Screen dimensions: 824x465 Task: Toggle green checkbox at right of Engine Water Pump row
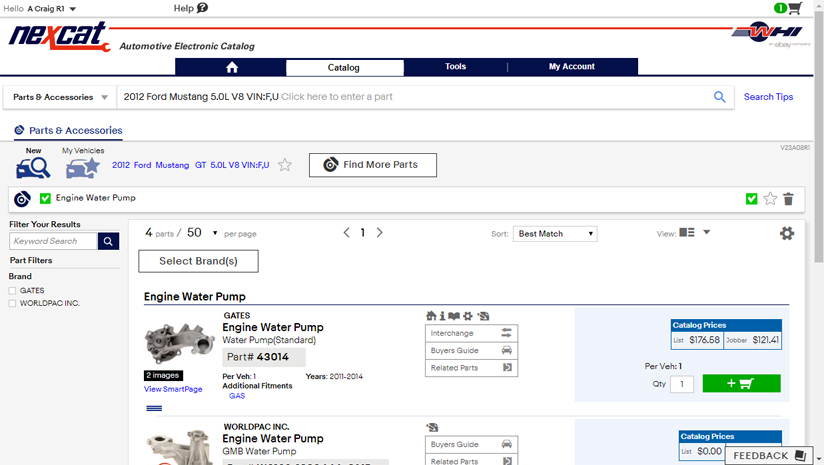751,199
